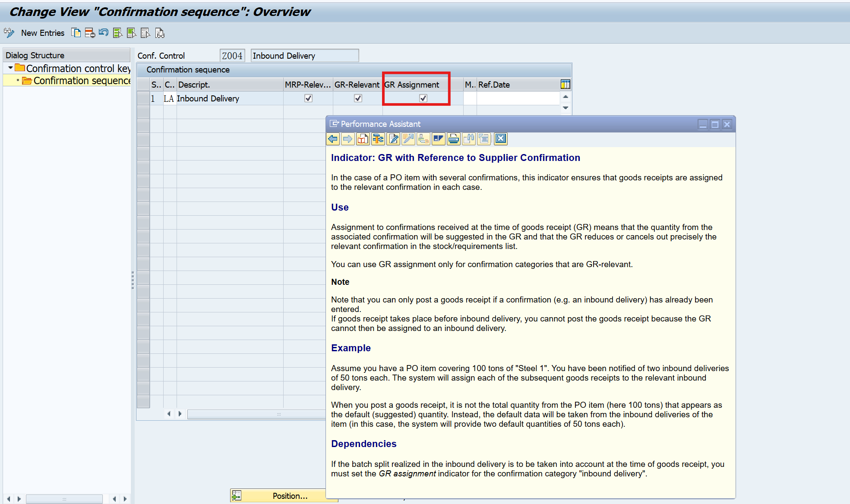Image resolution: width=850 pixels, height=504 pixels.
Task: Toggle display/change mode glasses-pencil icon
Action: point(9,33)
